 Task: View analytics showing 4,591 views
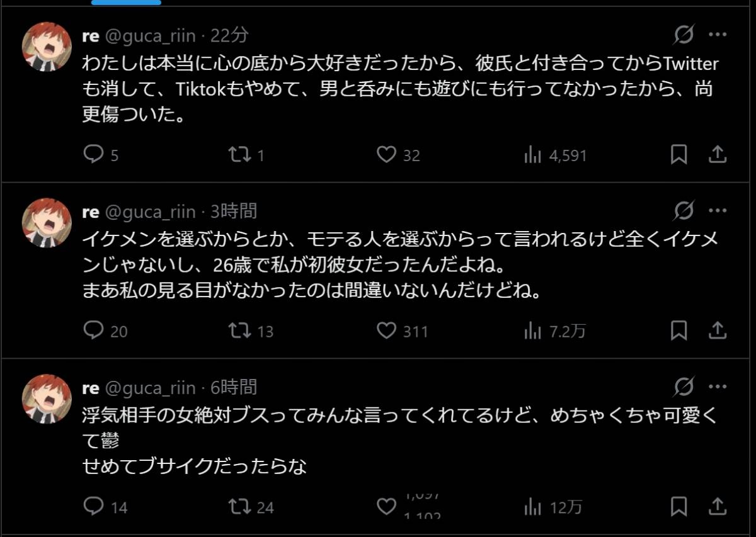point(533,155)
